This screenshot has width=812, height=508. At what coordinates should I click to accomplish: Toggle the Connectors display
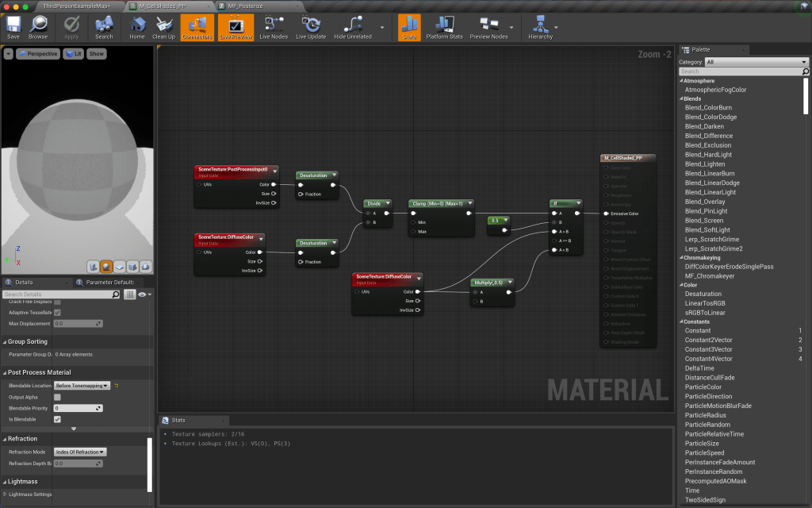point(196,28)
